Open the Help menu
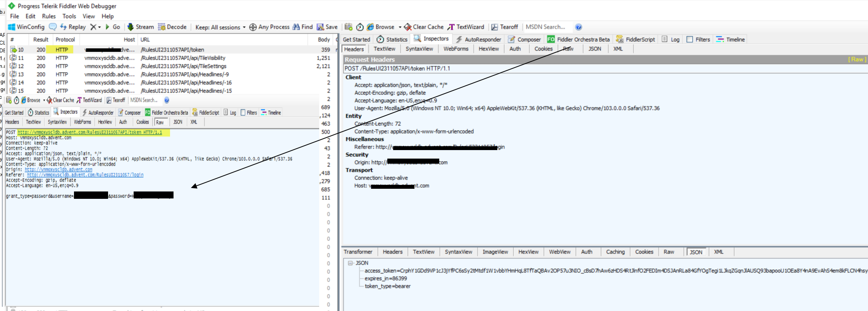 click(108, 16)
